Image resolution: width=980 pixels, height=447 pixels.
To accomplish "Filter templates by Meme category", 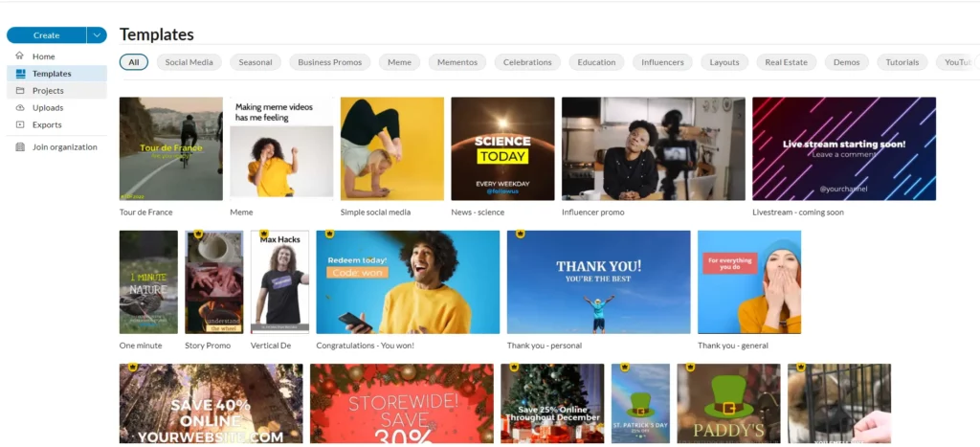I will tap(399, 62).
